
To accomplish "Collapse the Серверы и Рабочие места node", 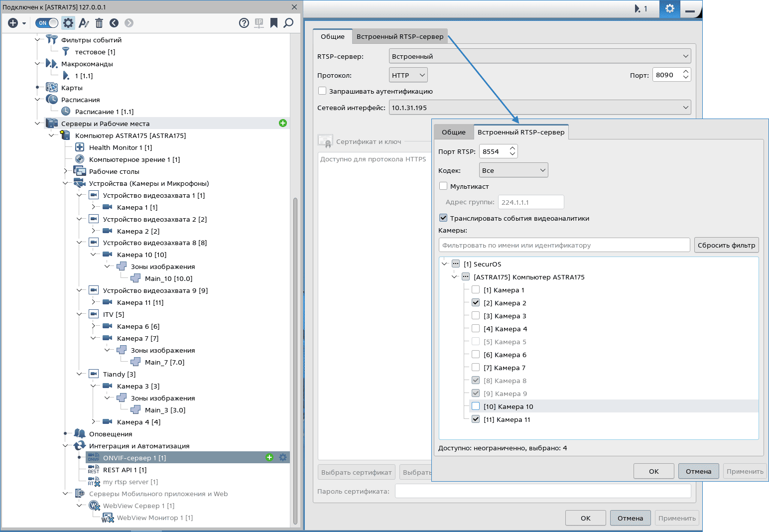I will [38, 124].
